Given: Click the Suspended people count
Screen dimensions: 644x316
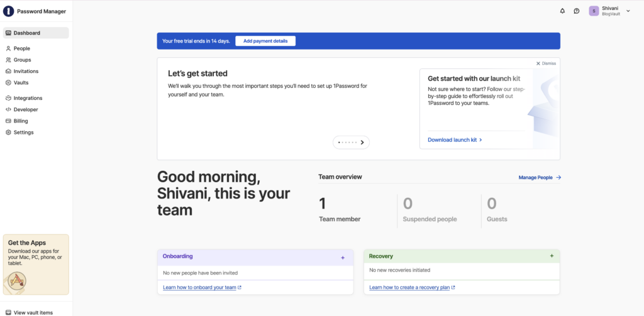Looking at the screenshot, I should click(408, 204).
